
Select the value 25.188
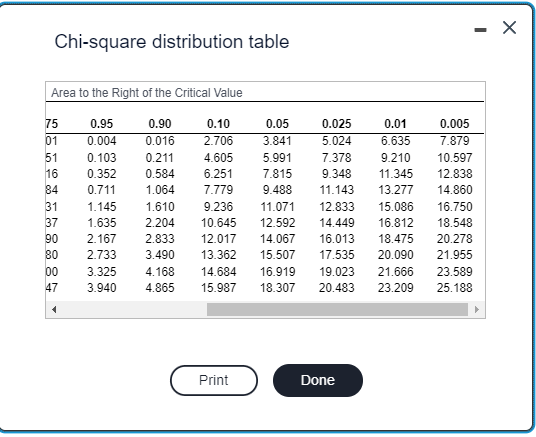[455, 288]
